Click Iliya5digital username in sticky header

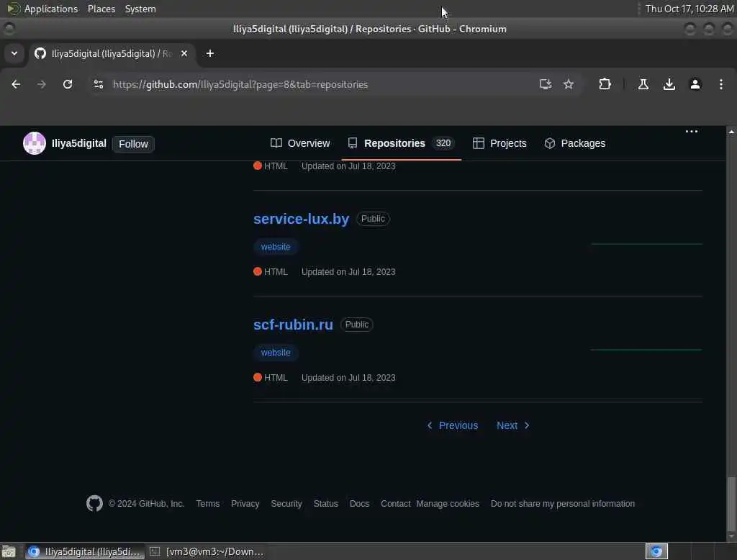(x=79, y=143)
